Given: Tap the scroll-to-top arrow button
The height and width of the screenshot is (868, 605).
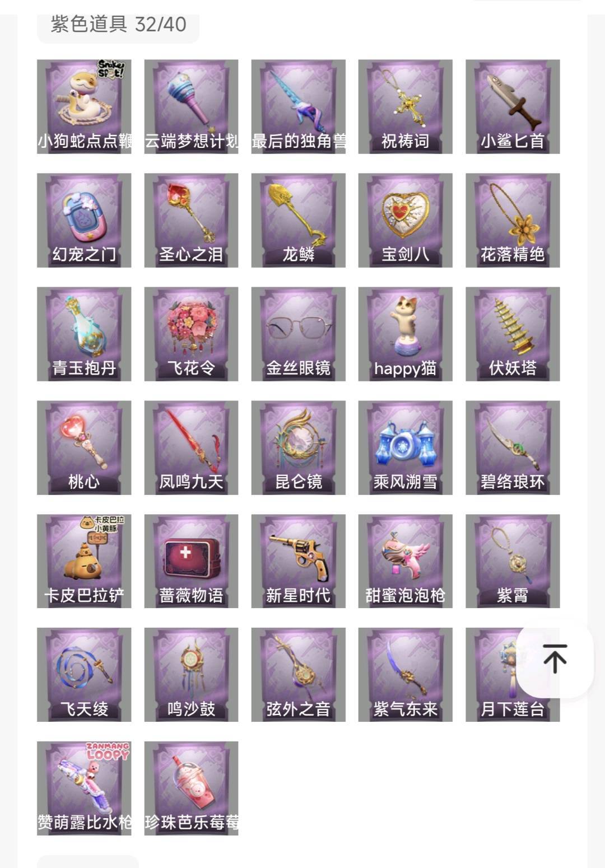Looking at the screenshot, I should click(x=555, y=659).
